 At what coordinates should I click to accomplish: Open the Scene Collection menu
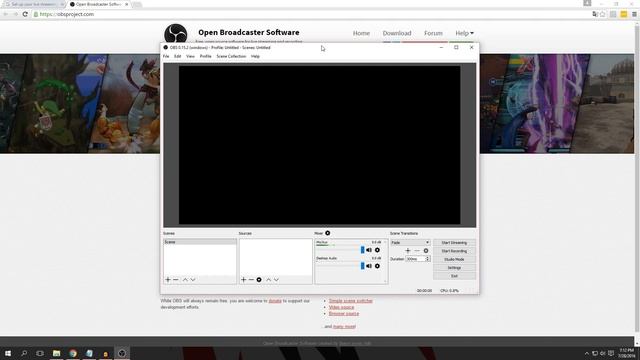[231, 56]
